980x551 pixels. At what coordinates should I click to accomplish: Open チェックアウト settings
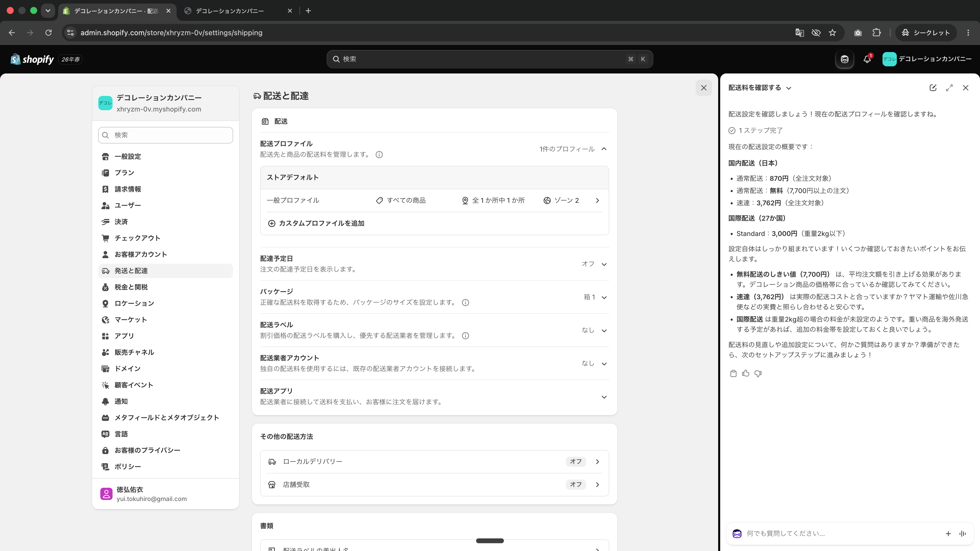(x=165, y=238)
